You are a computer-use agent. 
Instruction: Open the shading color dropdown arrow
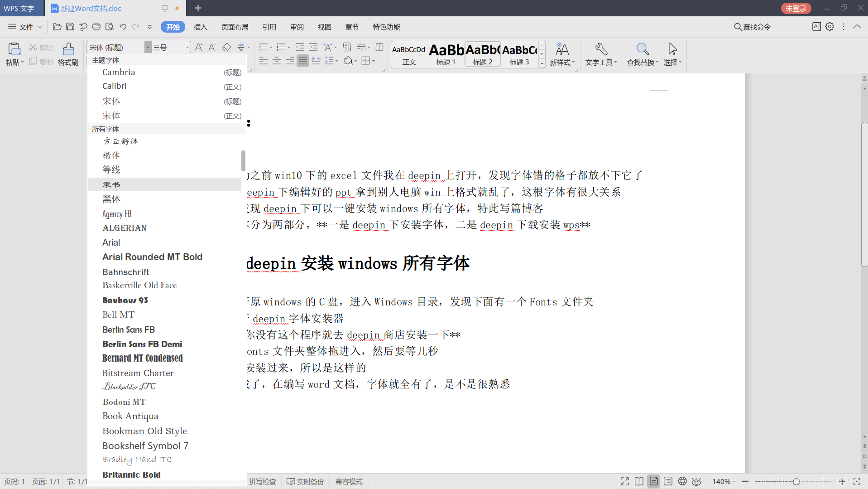356,61
